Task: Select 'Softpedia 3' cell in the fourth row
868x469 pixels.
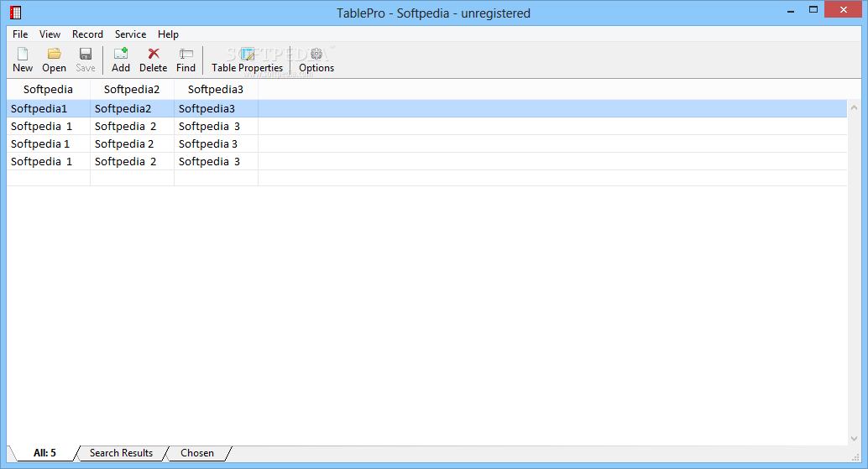Action: (x=216, y=162)
